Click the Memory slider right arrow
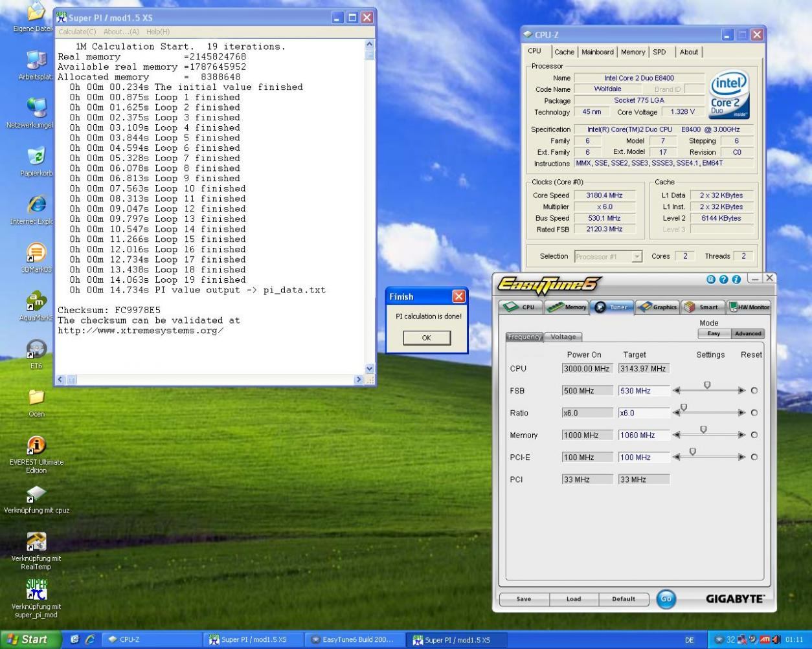 [x=741, y=435]
